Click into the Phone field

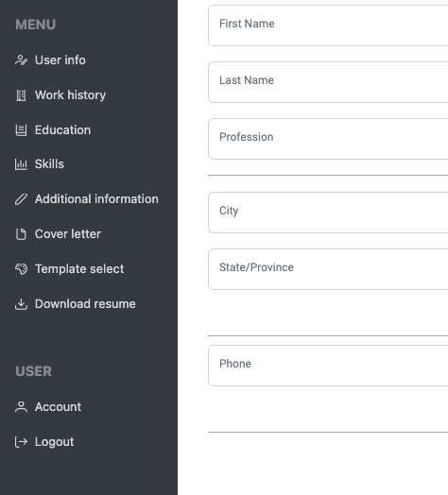[328, 366]
